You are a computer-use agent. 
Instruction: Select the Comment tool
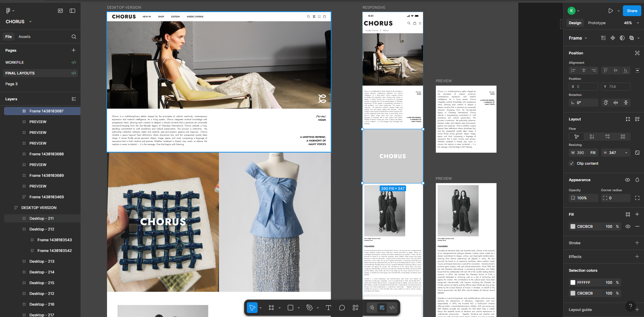click(x=342, y=308)
